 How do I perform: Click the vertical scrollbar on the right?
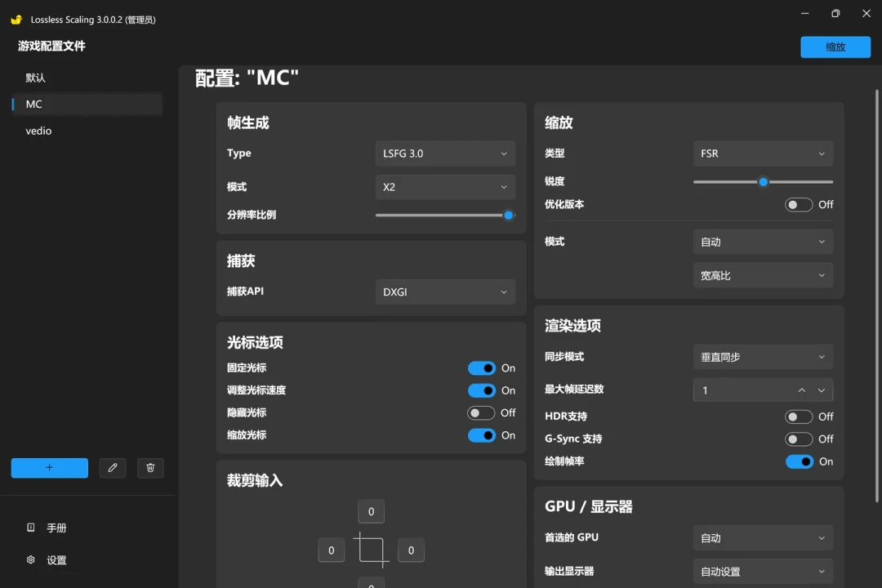tap(876, 296)
